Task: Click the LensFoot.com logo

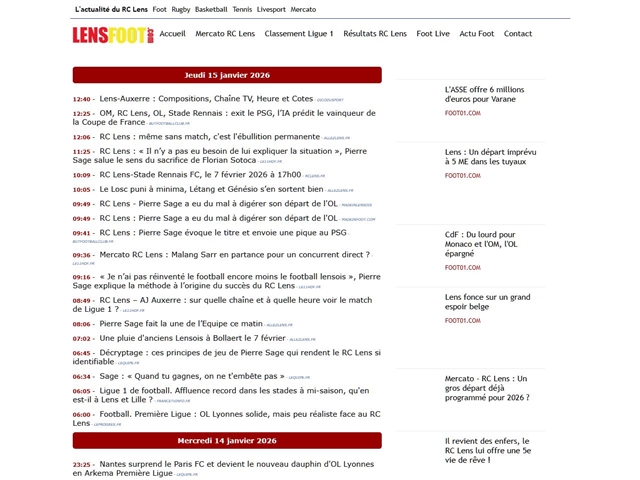Action: click(x=113, y=35)
